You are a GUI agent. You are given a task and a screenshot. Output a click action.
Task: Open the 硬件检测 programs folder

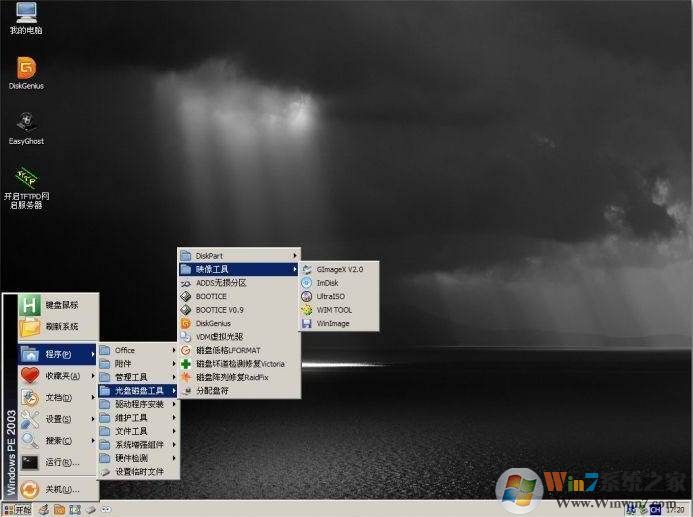(138, 458)
